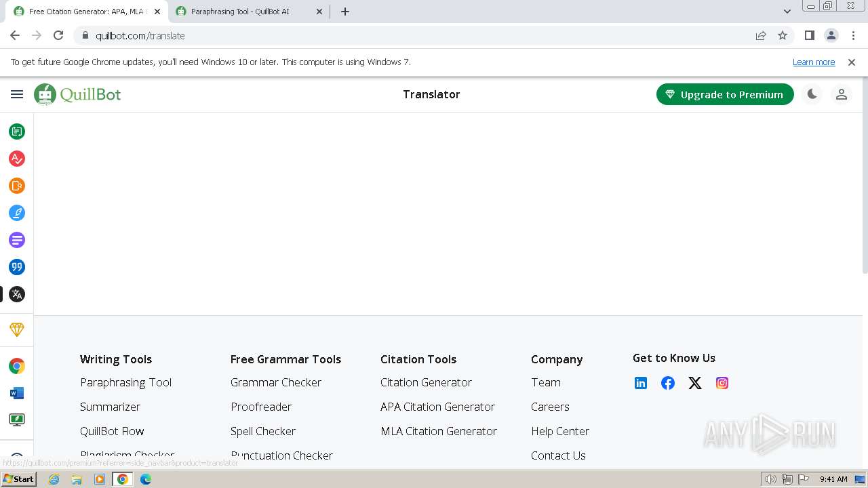Toggle dark mode moon icon
This screenshot has height=488, width=868.
pos(812,94)
